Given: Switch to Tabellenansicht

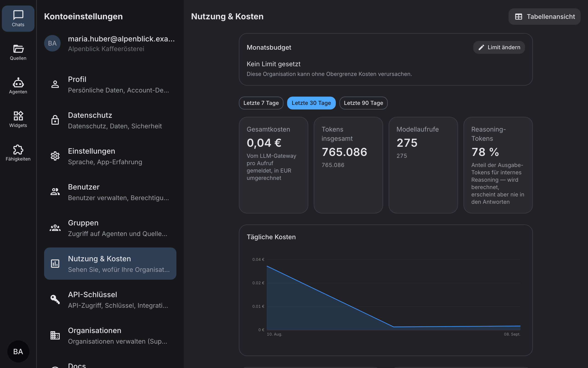Looking at the screenshot, I should pos(544,17).
